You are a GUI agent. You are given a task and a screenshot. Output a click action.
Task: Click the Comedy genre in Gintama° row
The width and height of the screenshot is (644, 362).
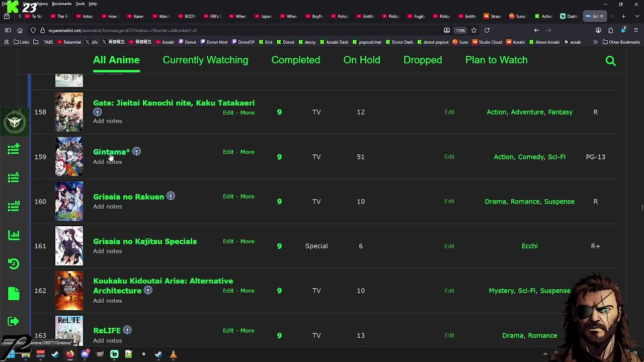pyautogui.click(x=531, y=157)
